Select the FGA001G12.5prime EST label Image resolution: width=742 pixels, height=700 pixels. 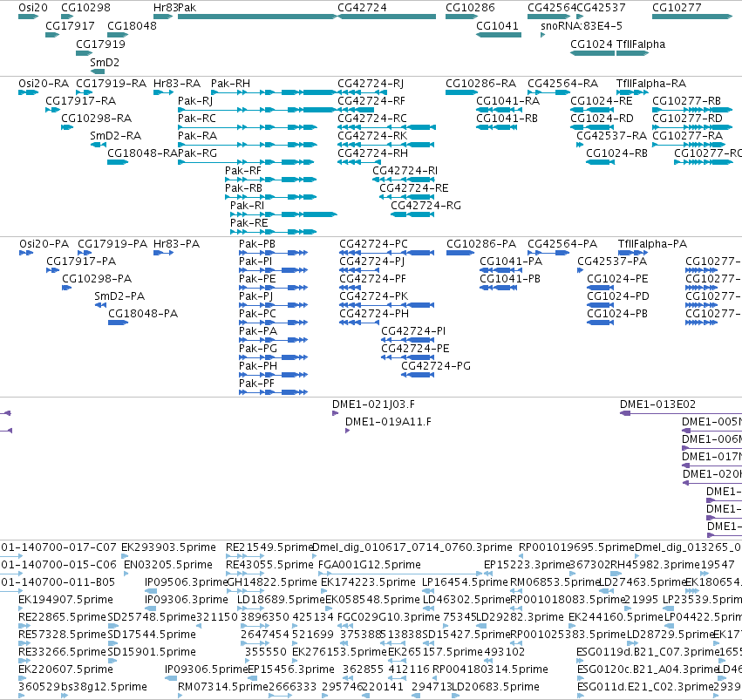click(370, 565)
